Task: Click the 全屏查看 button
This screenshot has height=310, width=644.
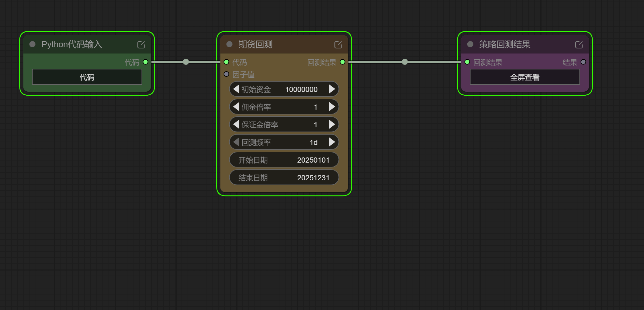Action: (x=525, y=77)
